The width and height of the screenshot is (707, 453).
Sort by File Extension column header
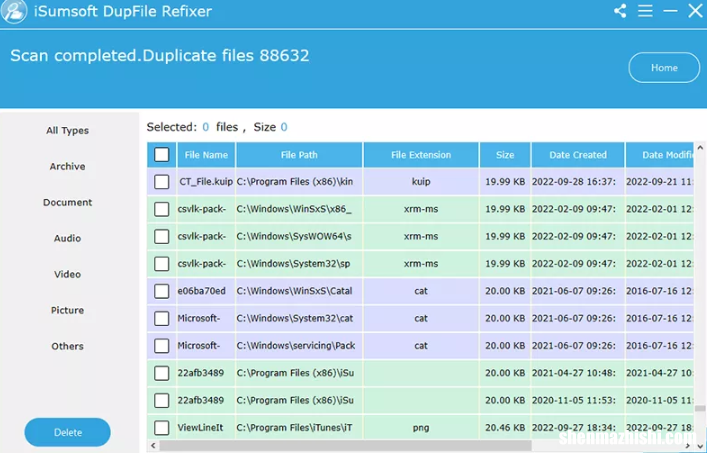click(421, 155)
